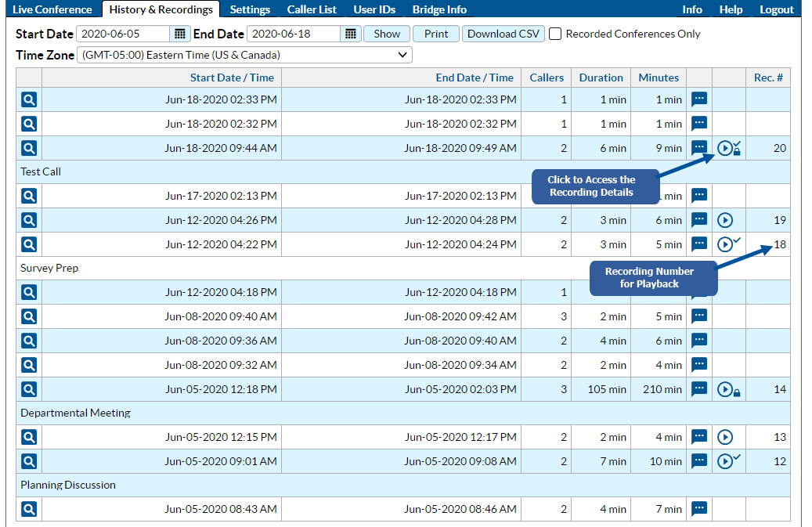This screenshot has height=527, width=812.
Task: Open recording 20 details icon
Action: point(728,148)
